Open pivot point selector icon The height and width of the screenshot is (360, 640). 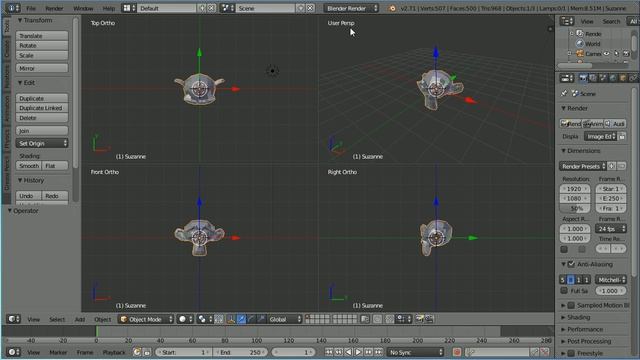click(204, 319)
